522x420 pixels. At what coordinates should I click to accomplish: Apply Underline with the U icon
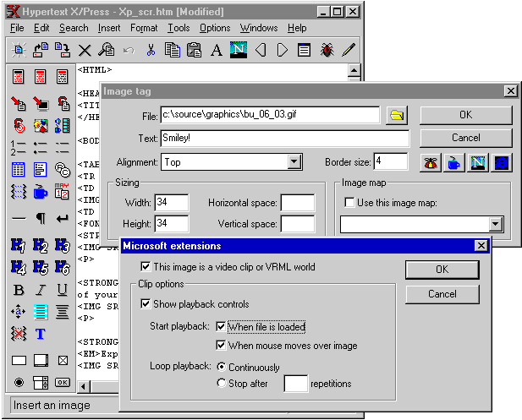coord(63,290)
